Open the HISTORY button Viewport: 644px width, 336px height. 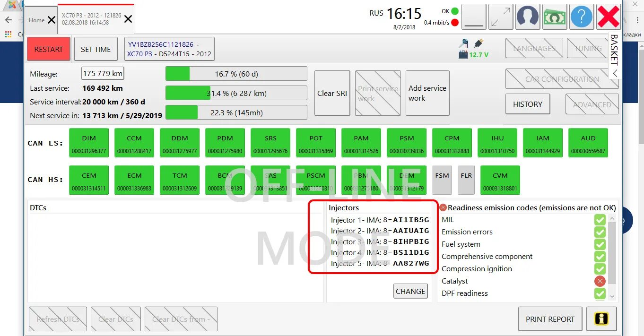(x=528, y=104)
